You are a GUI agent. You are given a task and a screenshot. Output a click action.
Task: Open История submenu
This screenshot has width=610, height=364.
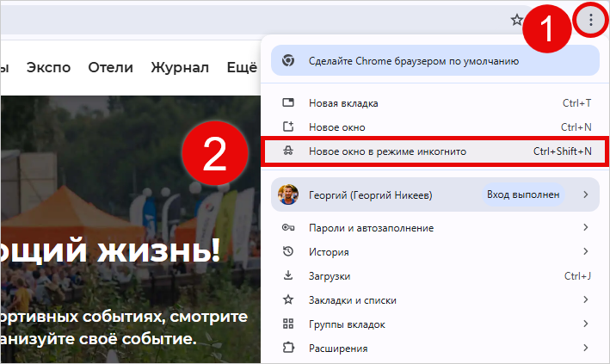435,252
